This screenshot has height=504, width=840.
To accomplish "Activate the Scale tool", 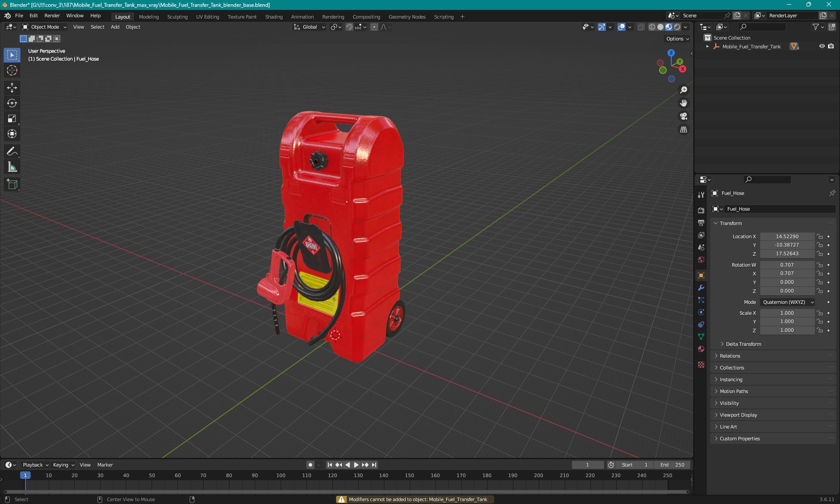I will [12, 119].
